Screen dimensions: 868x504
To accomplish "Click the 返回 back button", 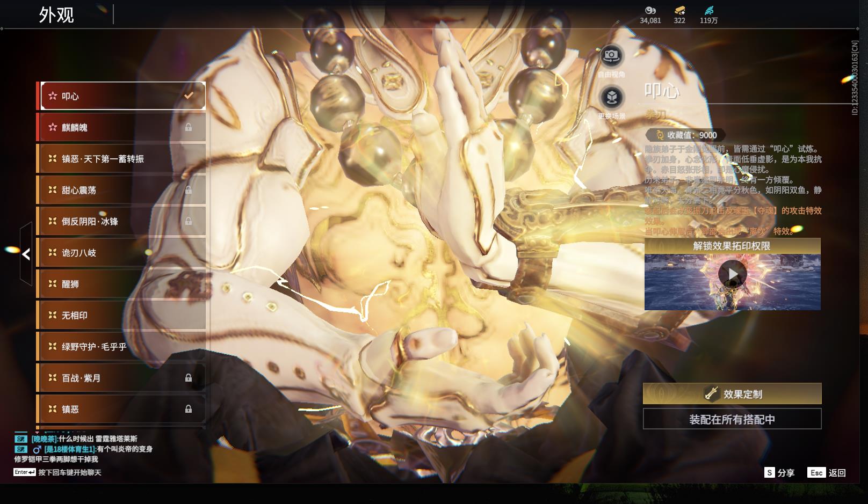I will click(827, 472).
